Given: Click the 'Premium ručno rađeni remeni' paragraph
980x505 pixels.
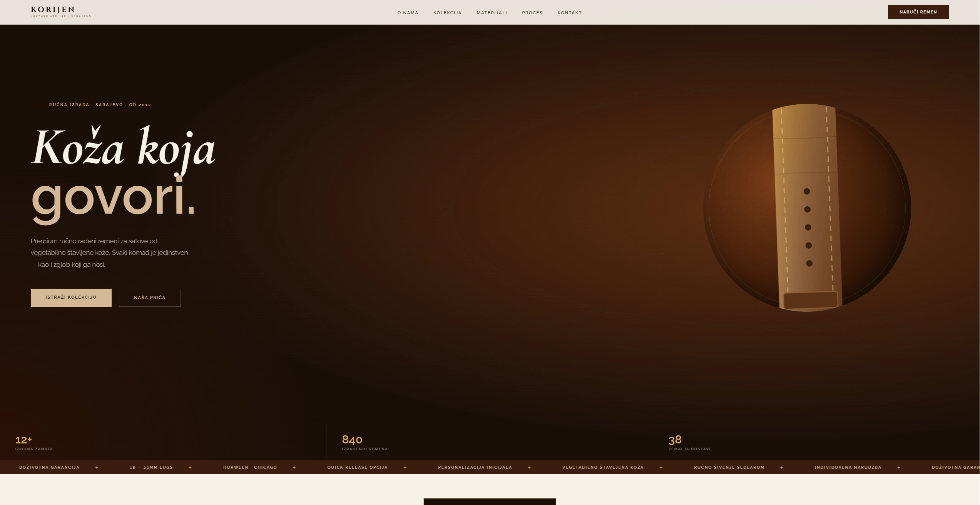Looking at the screenshot, I should point(109,252).
